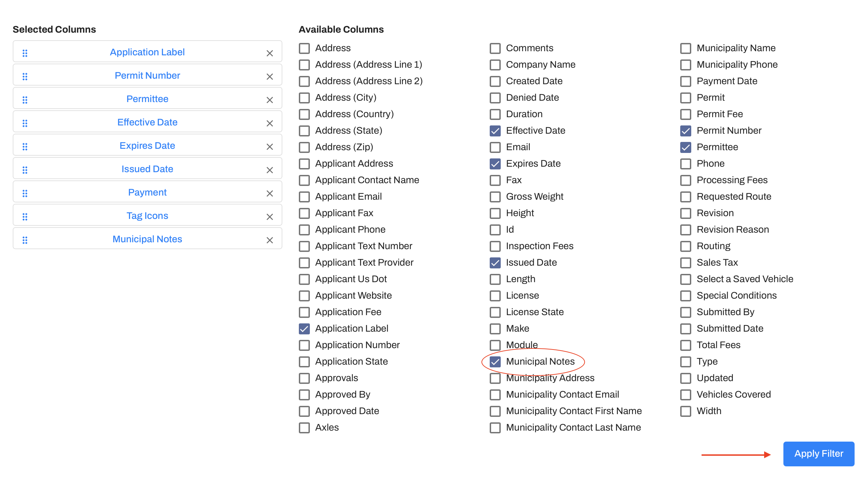Uncheck Permit Number in available columns

pos(685,131)
